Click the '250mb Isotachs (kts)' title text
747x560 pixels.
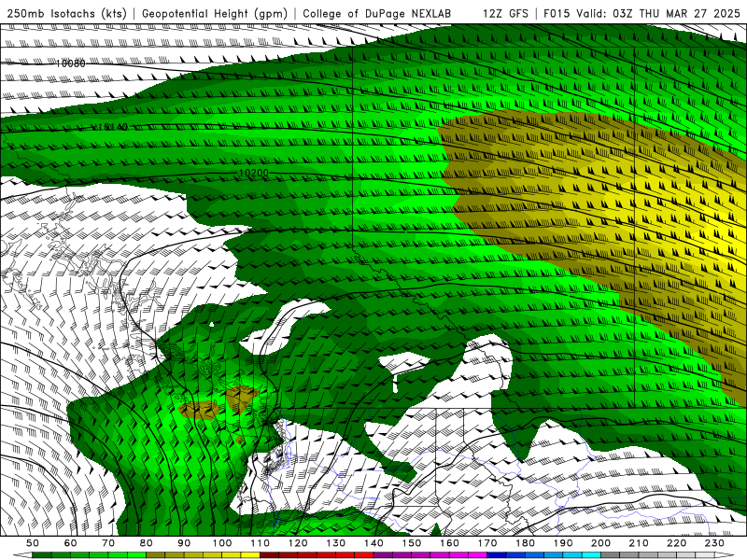[x=66, y=13]
